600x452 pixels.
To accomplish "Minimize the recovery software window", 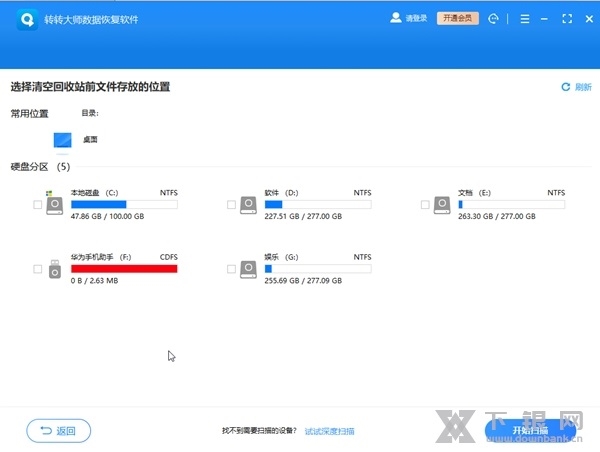I will pyautogui.click(x=544, y=19).
